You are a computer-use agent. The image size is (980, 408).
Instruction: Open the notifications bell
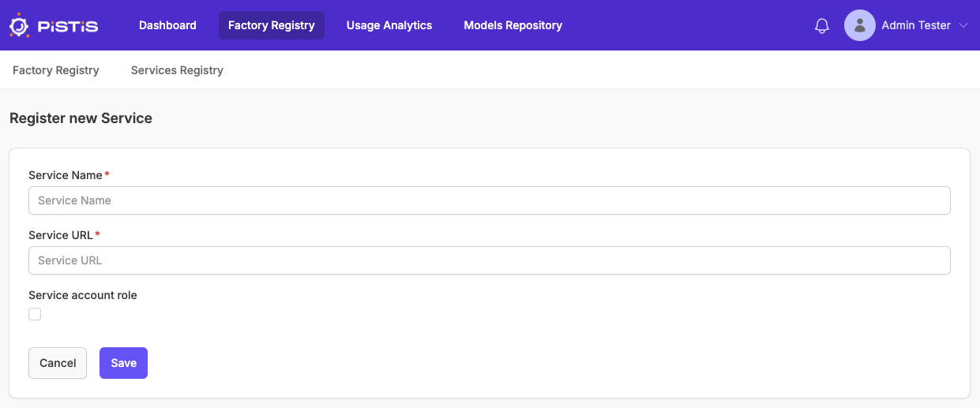point(822,25)
